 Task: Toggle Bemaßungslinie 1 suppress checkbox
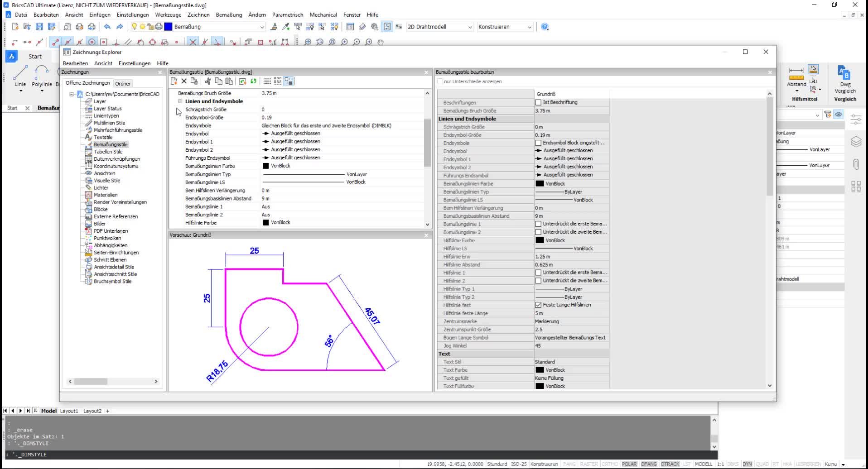click(x=538, y=224)
